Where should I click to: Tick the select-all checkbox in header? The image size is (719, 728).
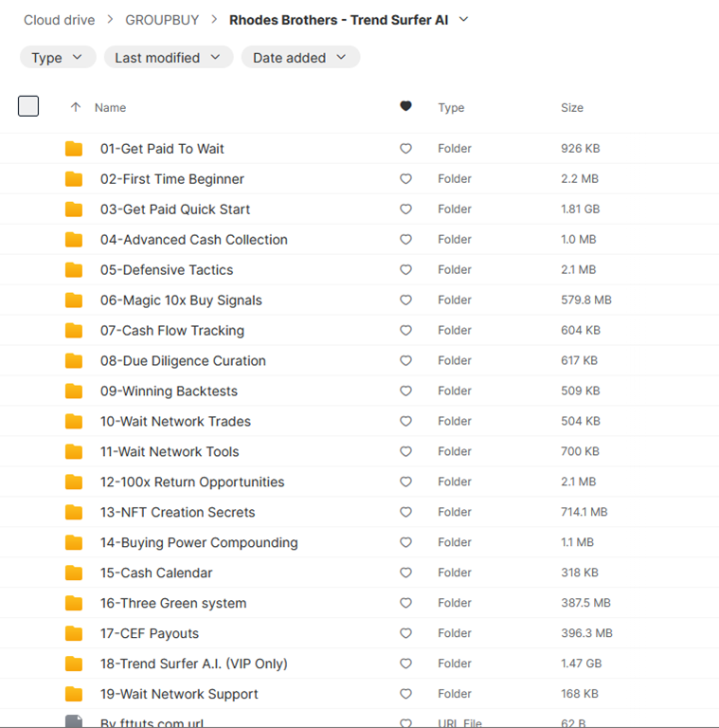coord(28,106)
